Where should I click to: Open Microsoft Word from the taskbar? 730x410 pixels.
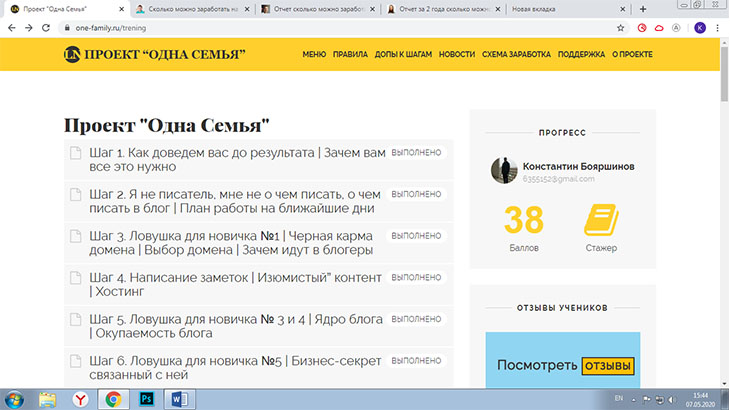179,399
